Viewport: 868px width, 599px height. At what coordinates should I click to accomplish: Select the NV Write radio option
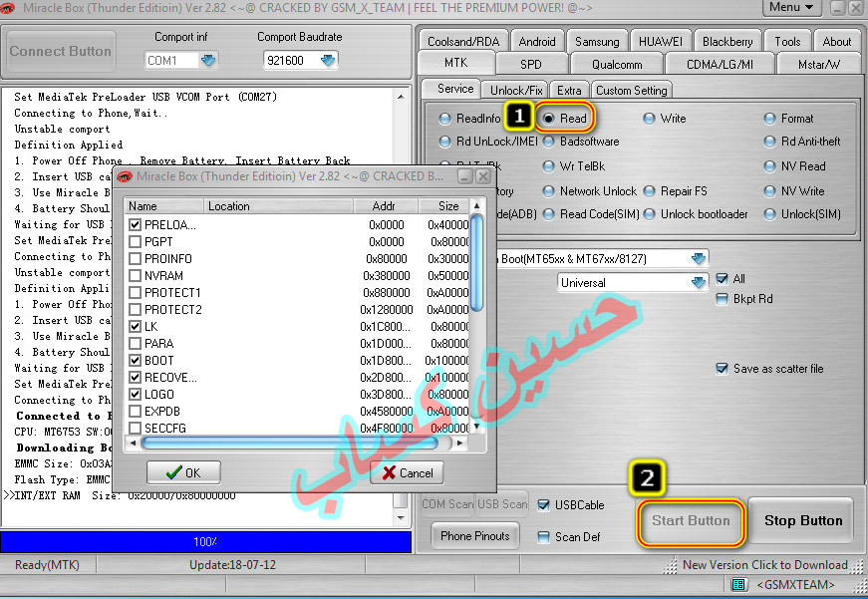click(x=769, y=191)
